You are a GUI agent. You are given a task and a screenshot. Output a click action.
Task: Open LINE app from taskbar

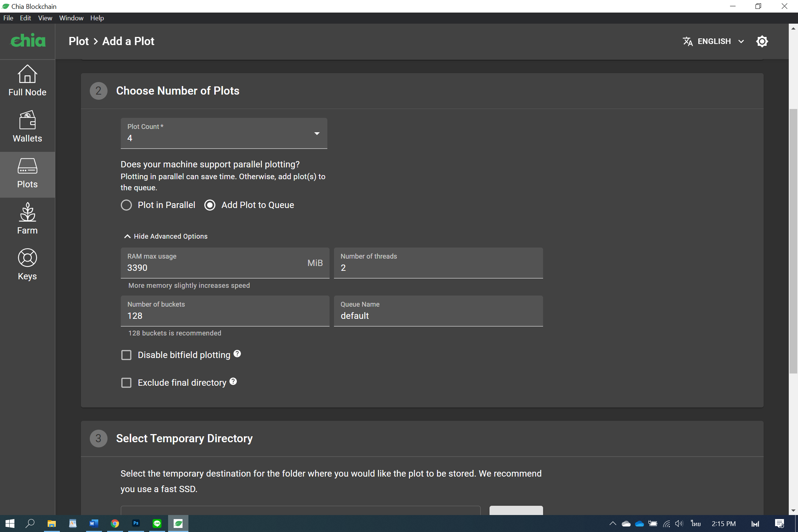pyautogui.click(x=157, y=524)
